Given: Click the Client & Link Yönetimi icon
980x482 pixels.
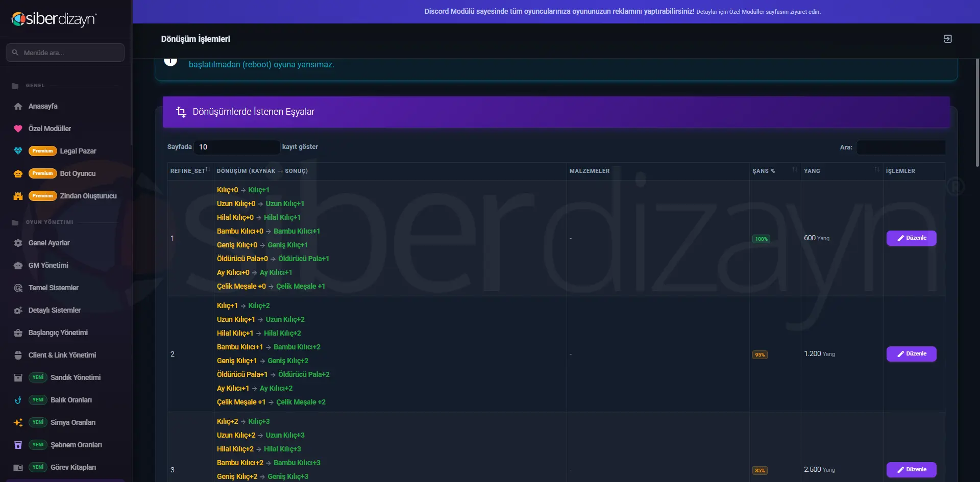Looking at the screenshot, I should pos(18,355).
